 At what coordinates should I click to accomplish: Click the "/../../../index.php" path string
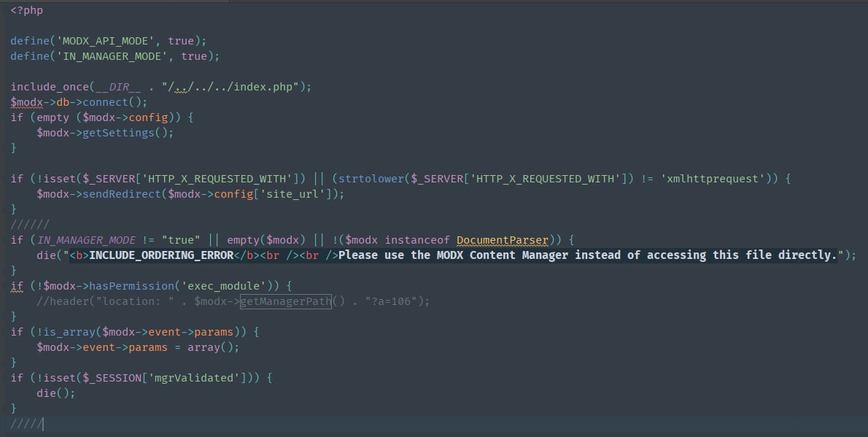tap(230, 87)
